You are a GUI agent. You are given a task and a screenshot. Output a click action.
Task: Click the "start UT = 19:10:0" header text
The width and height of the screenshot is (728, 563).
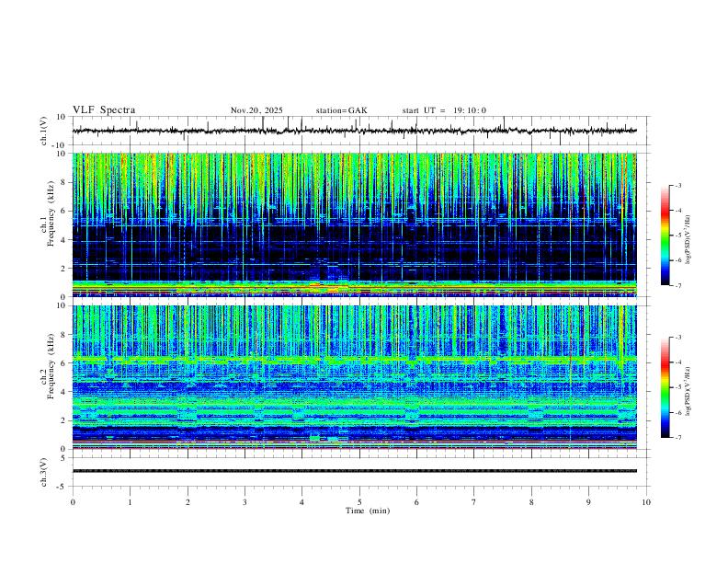(444, 110)
